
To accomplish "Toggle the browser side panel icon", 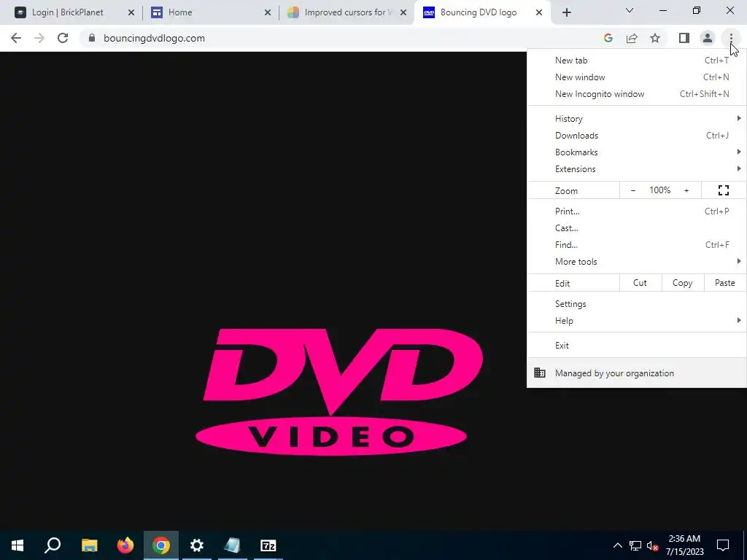I will pyautogui.click(x=684, y=38).
